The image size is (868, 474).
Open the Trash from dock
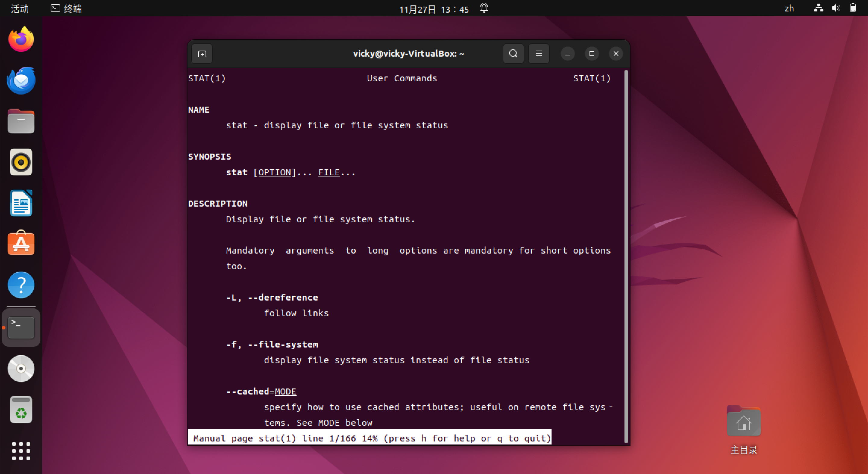21,410
